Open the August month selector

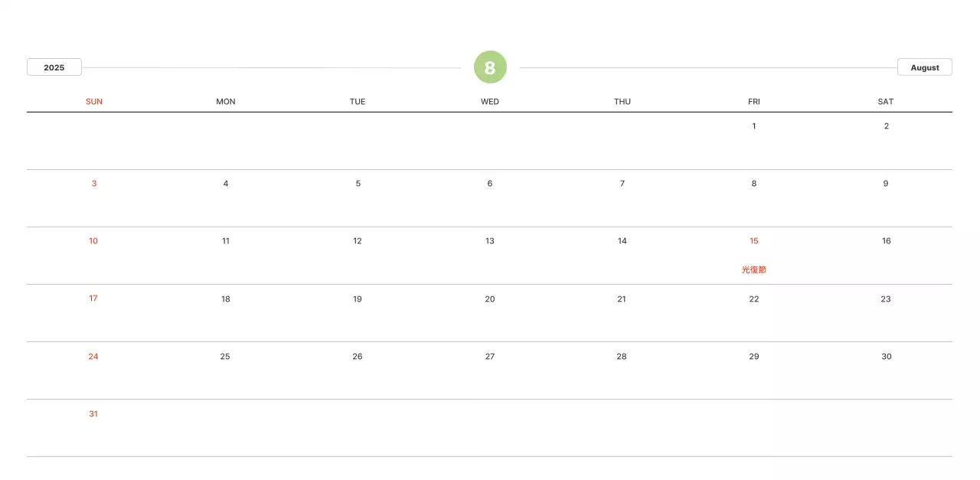(x=924, y=67)
